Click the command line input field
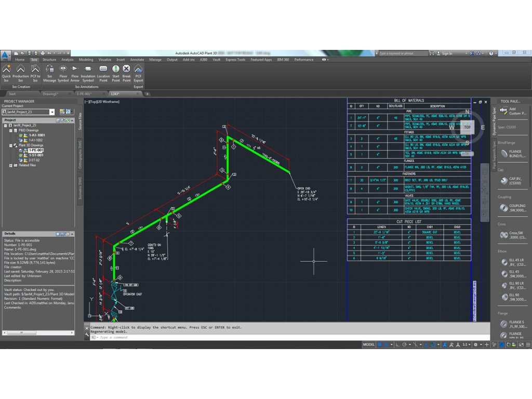Image resolution: width=532 pixels, height=399 pixels. click(290, 338)
